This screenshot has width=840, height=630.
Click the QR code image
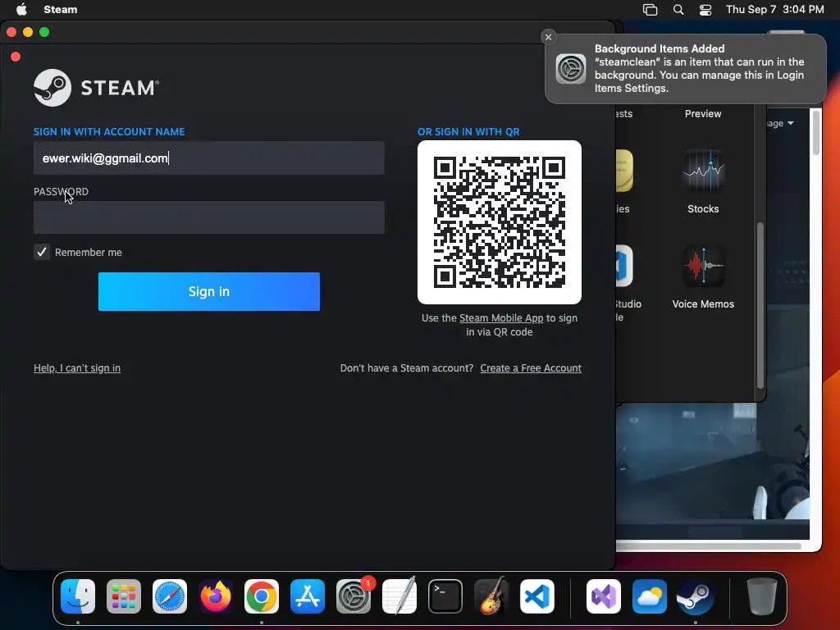click(x=500, y=222)
